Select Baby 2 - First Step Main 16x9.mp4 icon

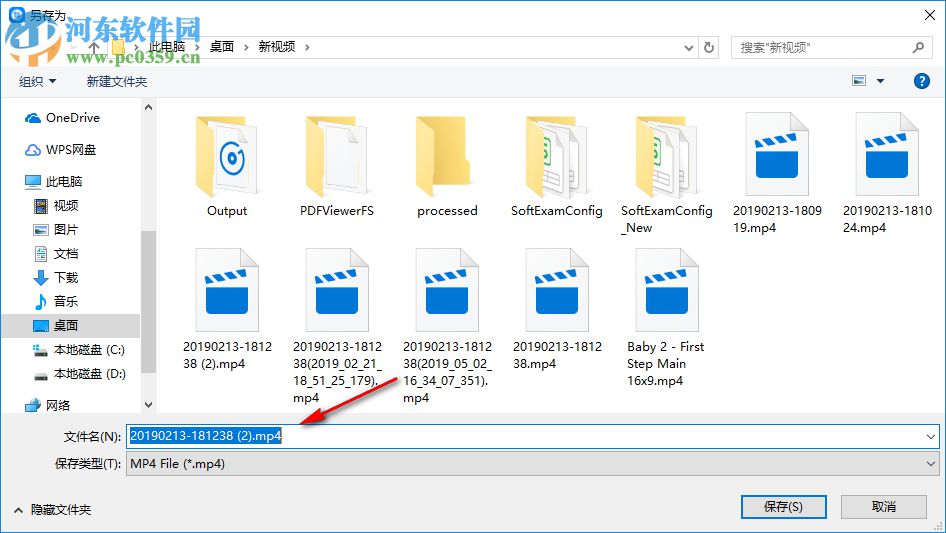(667, 290)
